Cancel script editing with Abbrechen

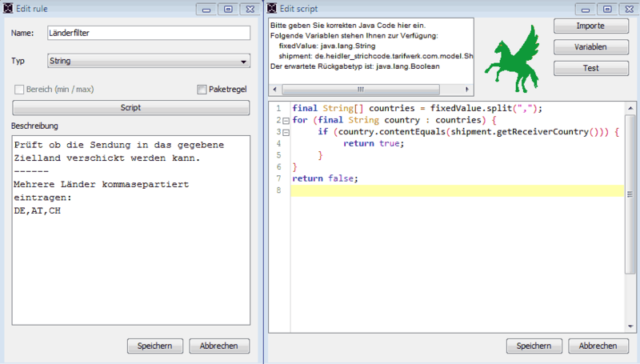click(x=598, y=346)
